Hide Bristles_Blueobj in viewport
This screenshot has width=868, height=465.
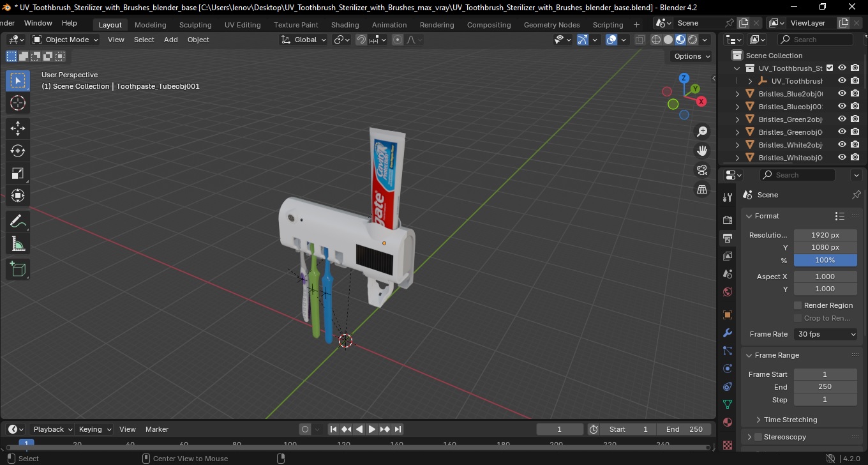click(x=842, y=106)
